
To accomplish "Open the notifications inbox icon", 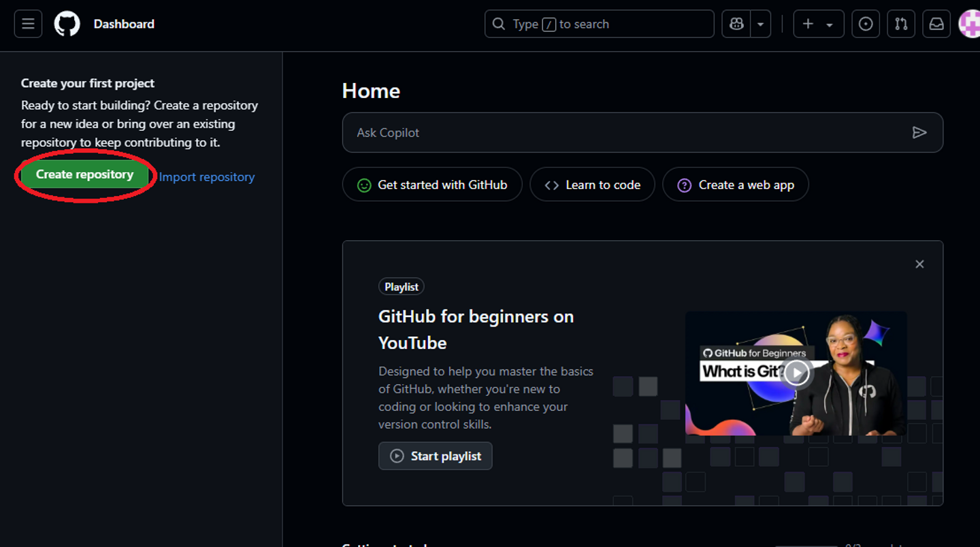I will 936,24.
